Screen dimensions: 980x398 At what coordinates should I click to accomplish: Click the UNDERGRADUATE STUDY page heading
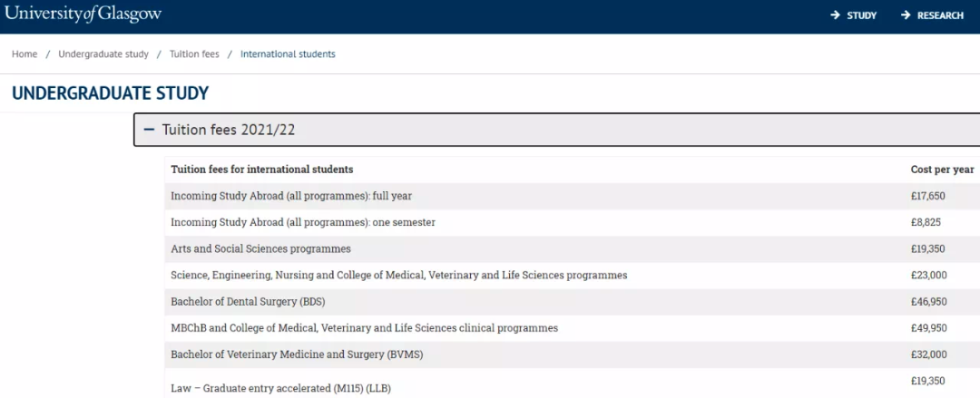(x=111, y=92)
